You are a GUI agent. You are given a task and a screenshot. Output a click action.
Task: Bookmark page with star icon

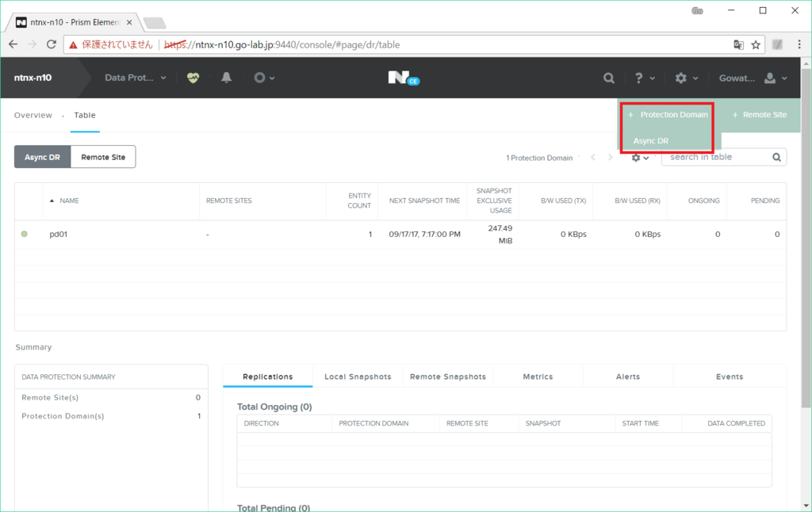pyautogui.click(x=756, y=45)
